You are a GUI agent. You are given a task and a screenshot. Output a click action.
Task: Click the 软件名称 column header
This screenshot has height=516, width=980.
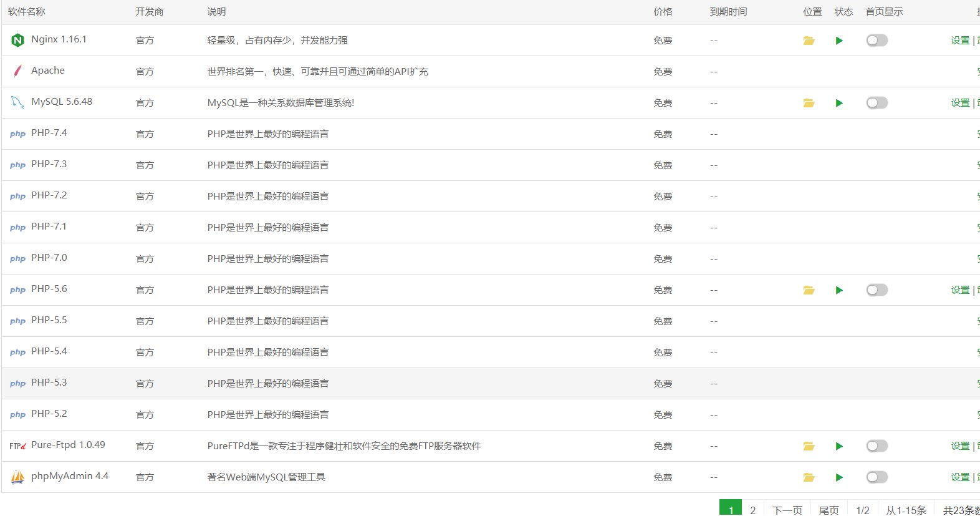[x=26, y=12]
